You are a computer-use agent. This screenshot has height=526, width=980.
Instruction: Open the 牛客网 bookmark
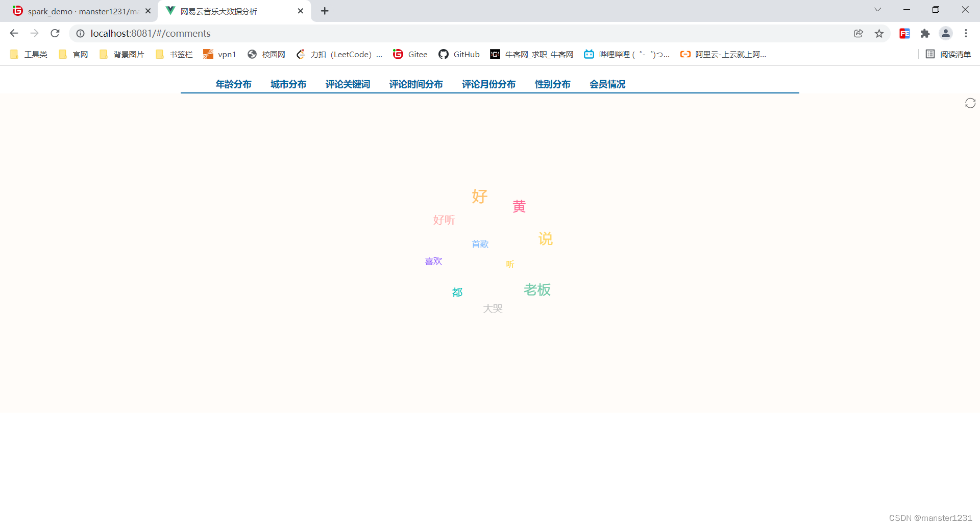tap(531, 54)
